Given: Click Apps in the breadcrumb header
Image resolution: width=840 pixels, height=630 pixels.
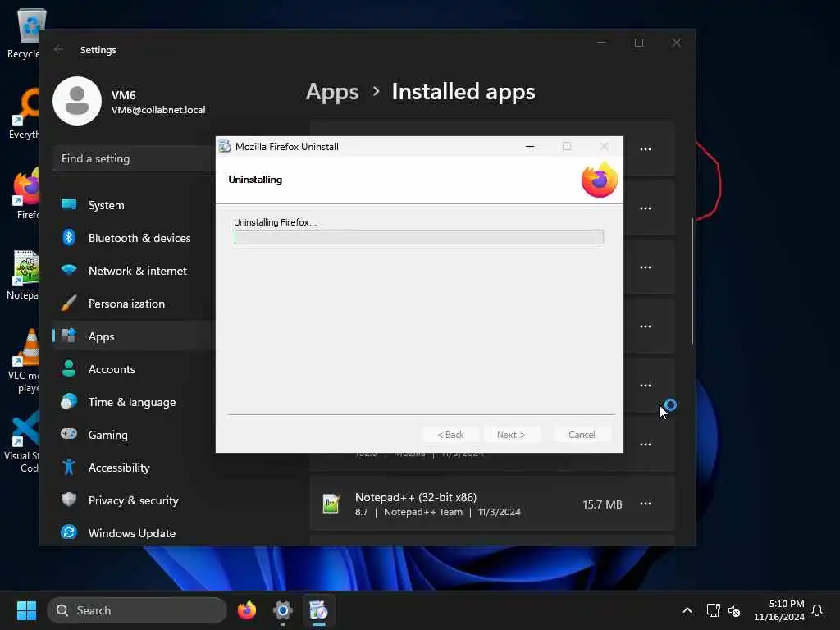Looking at the screenshot, I should (x=332, y=92).
